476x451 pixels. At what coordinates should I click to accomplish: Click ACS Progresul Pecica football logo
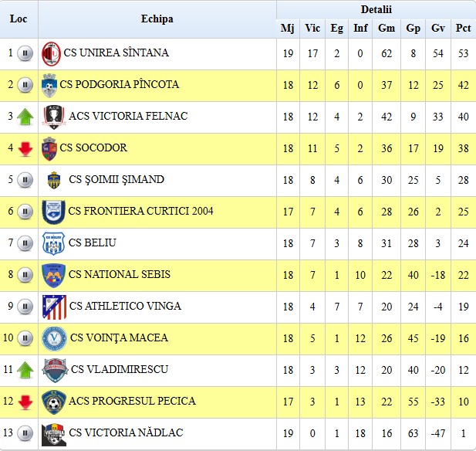click(54, 402)
